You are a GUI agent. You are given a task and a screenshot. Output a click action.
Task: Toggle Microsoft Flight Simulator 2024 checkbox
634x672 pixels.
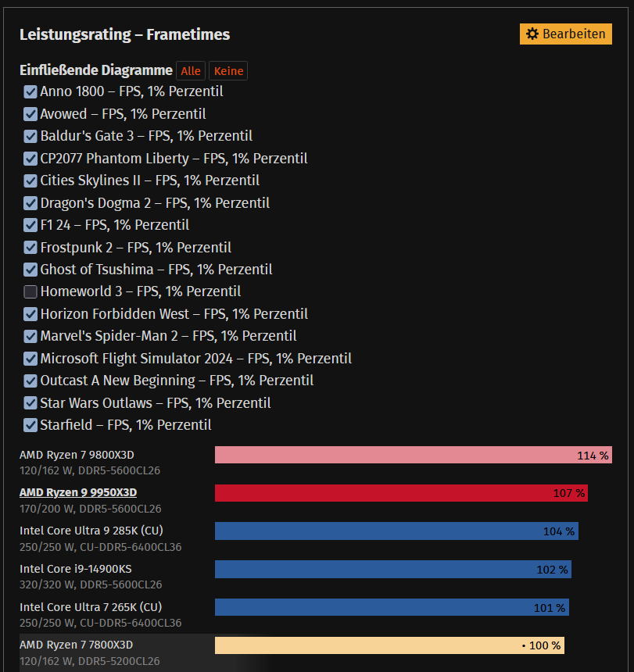coord(30,359)
